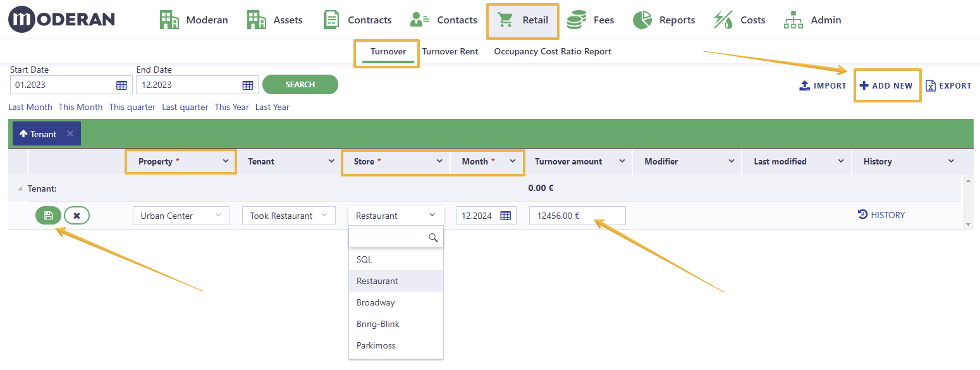Image resolution: width=980 pixels, height=370 pixels.
Task: Remove the Tenant grouping chip
Action: pyautogui.click(x=70, y=133)
